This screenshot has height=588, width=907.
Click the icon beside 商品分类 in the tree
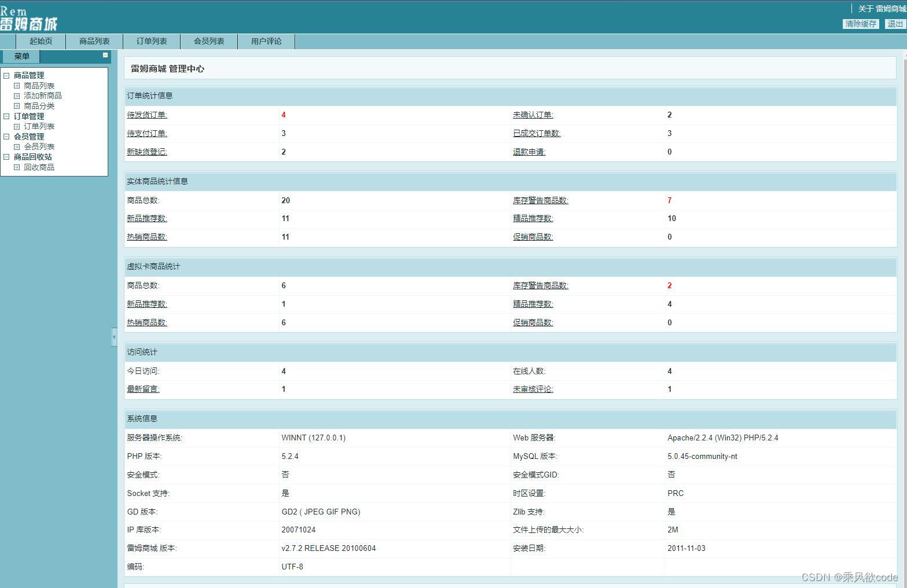17,106
